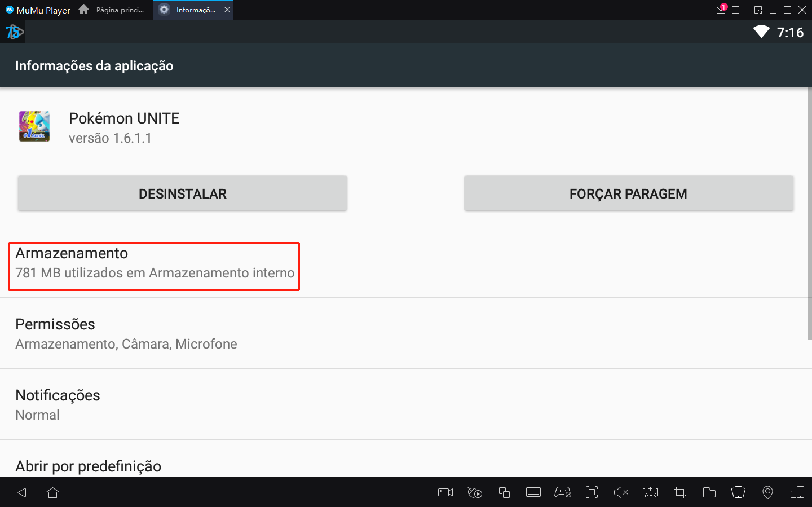Click the 'versão 1.6.1.1' text
The height and width of the screenshot is (507, 812).
(x=110, y=138)
